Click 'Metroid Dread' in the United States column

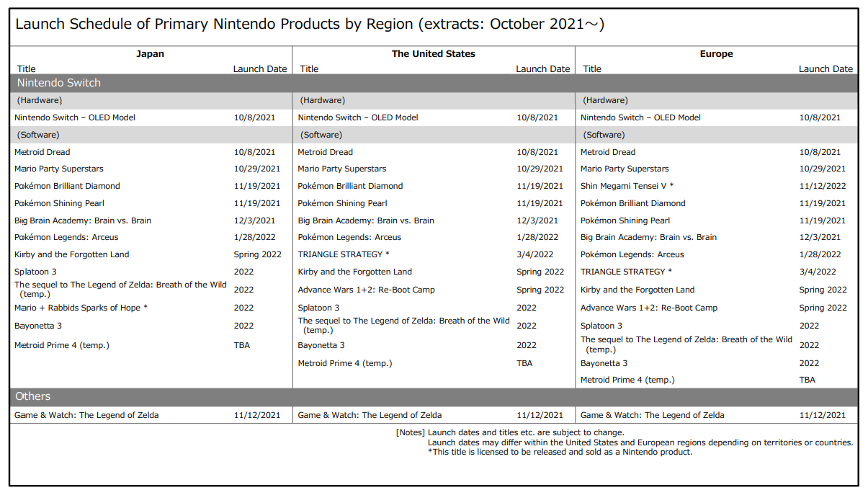(325, 152)
